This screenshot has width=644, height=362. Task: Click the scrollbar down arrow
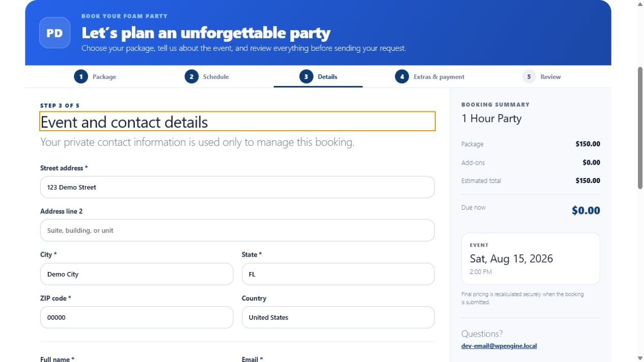[x=640, y=358]
